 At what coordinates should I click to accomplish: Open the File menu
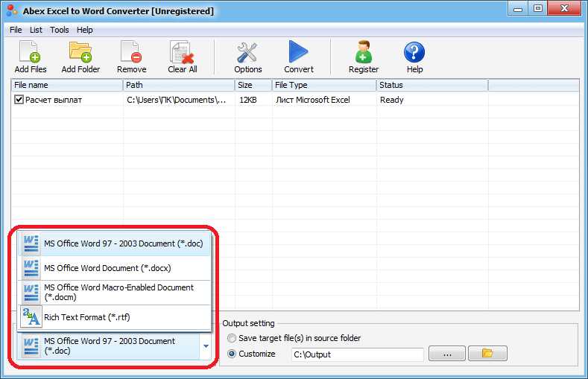[x=16, y=30]
